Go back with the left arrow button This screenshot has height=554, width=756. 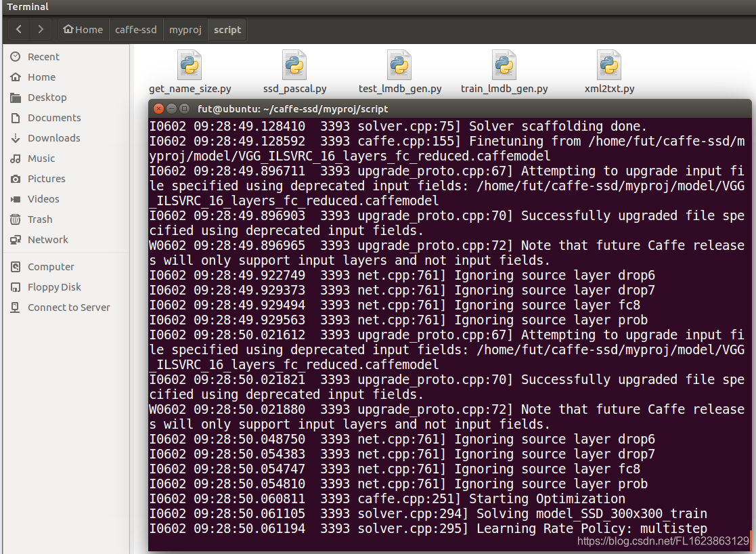pyautogui.click(x=19, y=29)
